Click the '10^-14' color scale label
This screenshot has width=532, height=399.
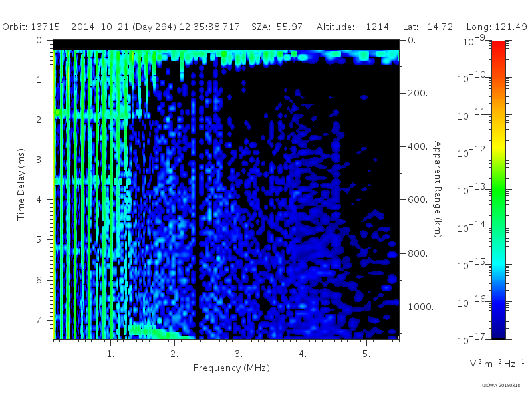[472, 227]
